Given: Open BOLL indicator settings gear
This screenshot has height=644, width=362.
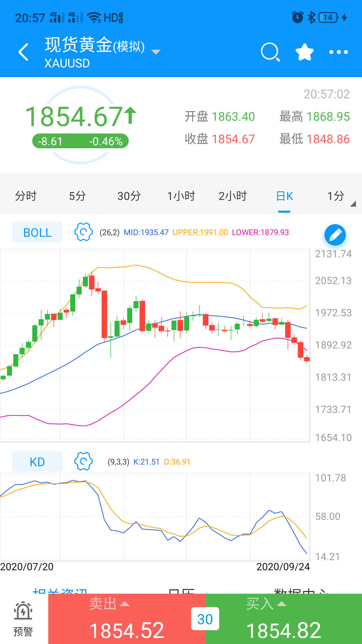Looking at the screenshot, I should click(83, 232).
